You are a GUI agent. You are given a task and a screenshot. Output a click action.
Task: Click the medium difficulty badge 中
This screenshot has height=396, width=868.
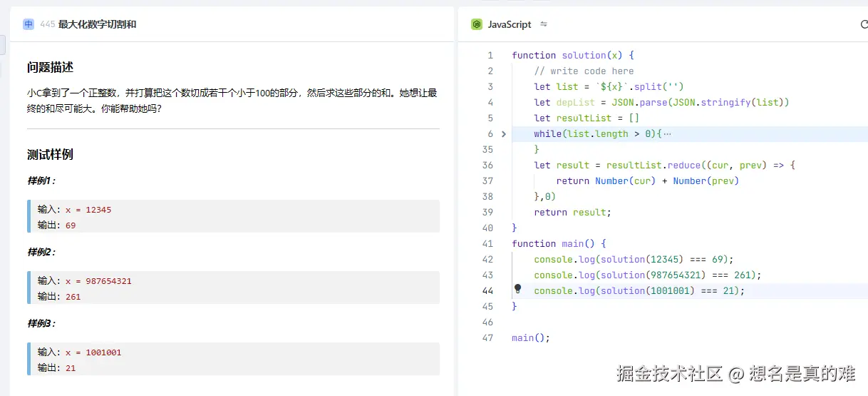point(29,24)
